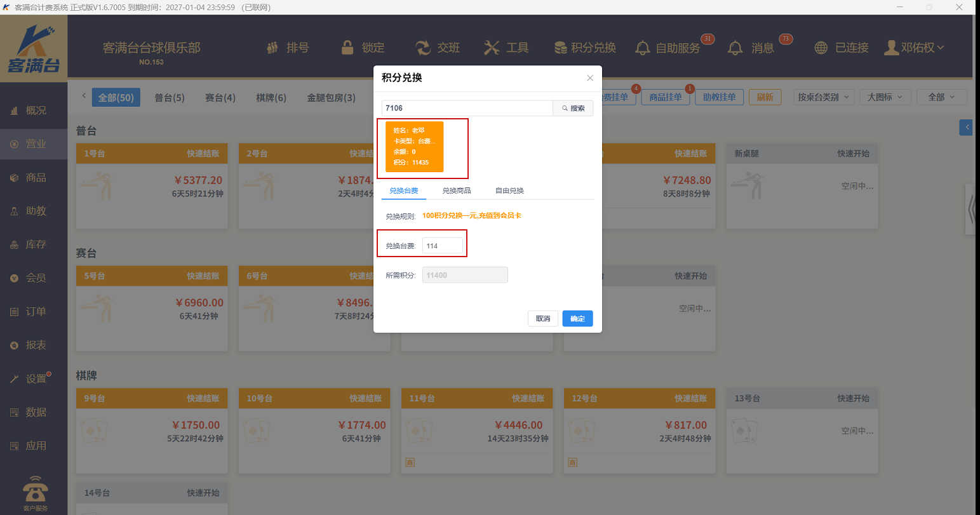Screen dimensions: 980x515
Task: Click the 锁定 lock icon
Action: pyautogui.click(x=347, y=48)
